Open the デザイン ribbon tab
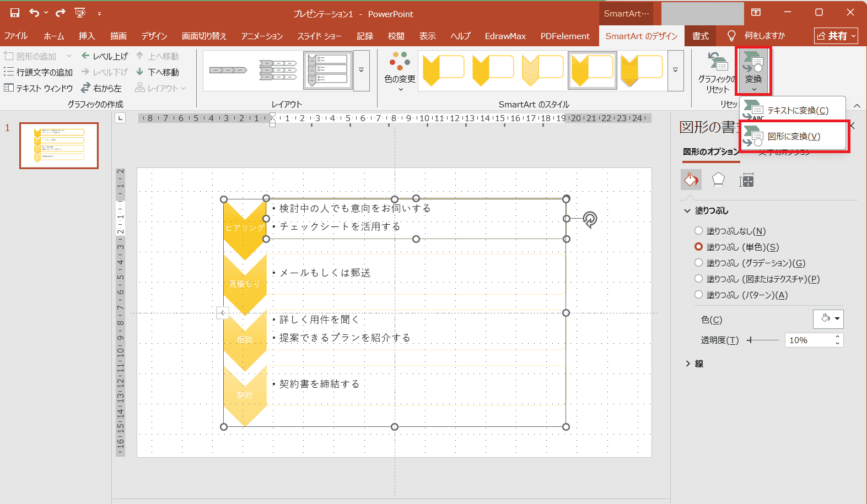 tap(154, 36)
